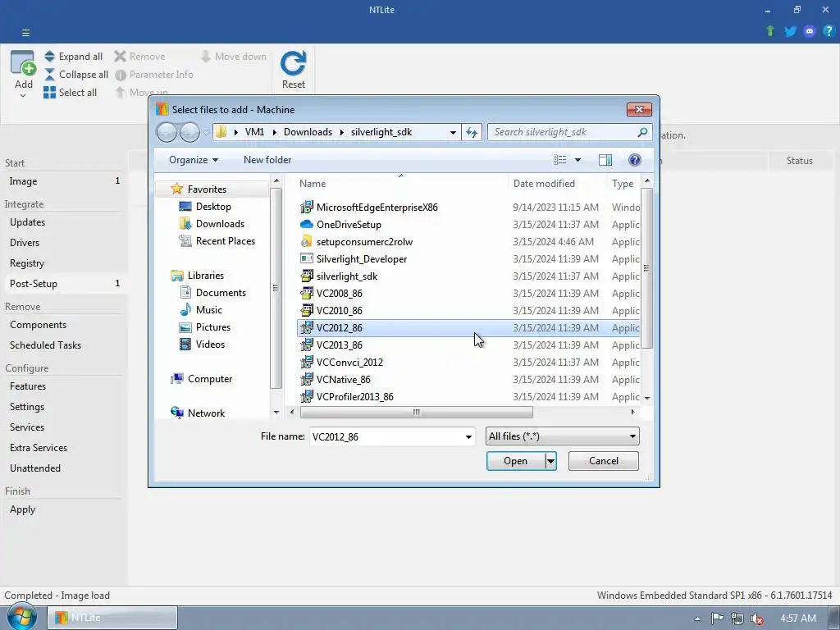The width and height of the screenshot is (840, 630).
Task: Open the Unattended page in NTLite sidebar
Action: 34,468
